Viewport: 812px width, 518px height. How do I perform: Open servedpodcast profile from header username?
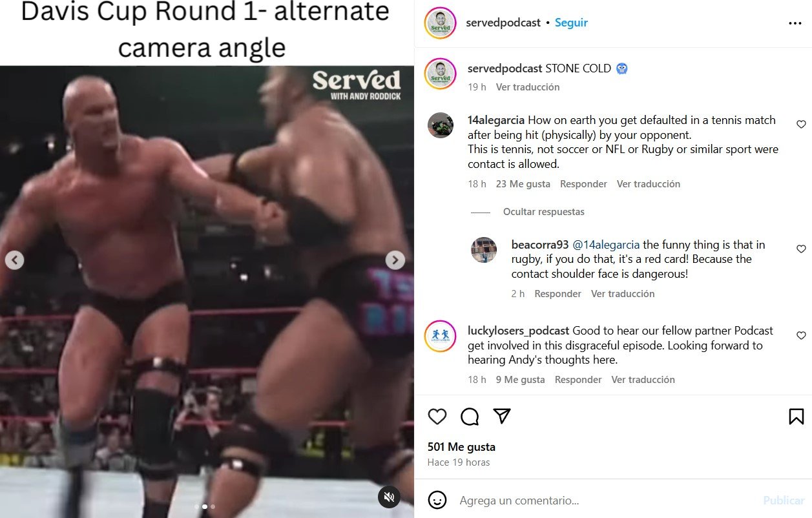click(503, 23)
